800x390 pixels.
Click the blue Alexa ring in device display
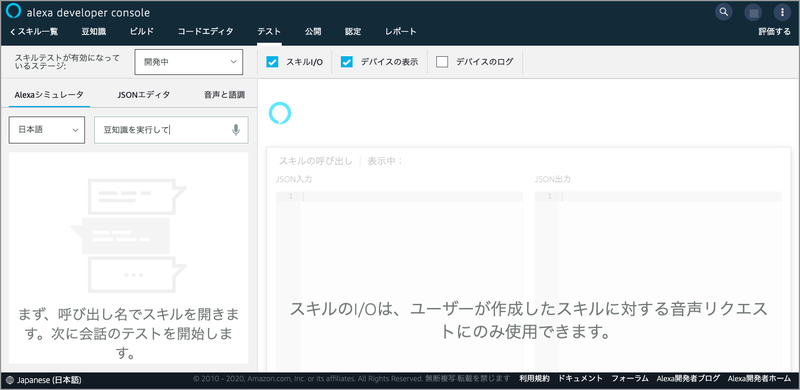pos(280,113)
